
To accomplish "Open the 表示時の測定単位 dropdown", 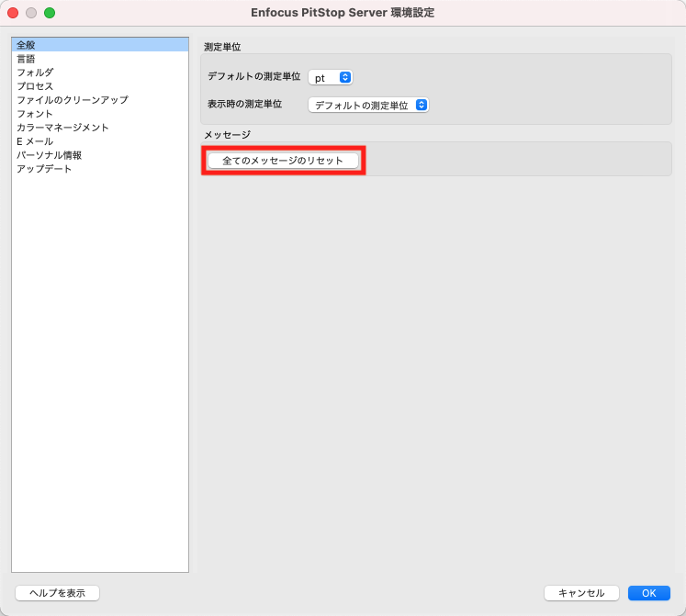I will coord(368,105).
